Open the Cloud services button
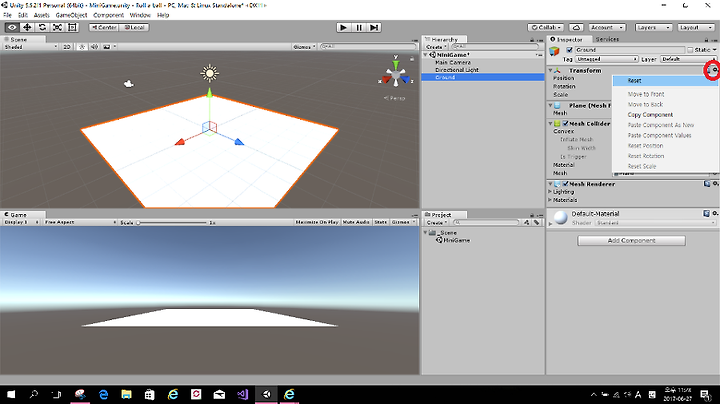Image resolution: width=720 pixels, height=404 pixels. tap(576, 28)
